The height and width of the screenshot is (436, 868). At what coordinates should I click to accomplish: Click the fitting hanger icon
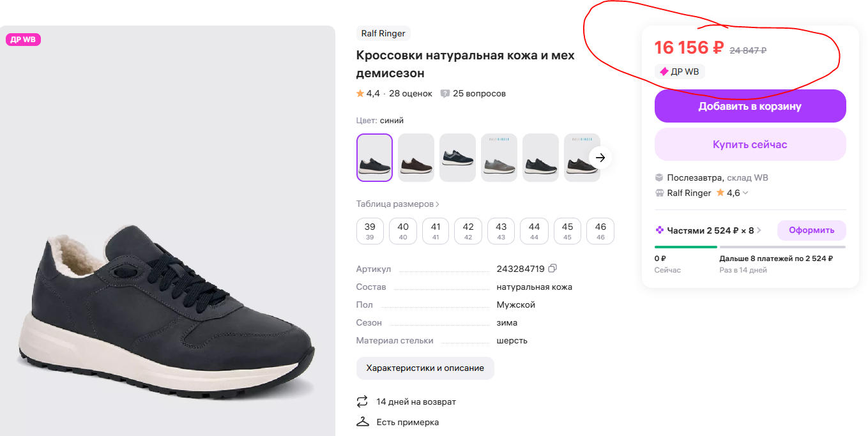pyautogui.click(x=363, y=422)
